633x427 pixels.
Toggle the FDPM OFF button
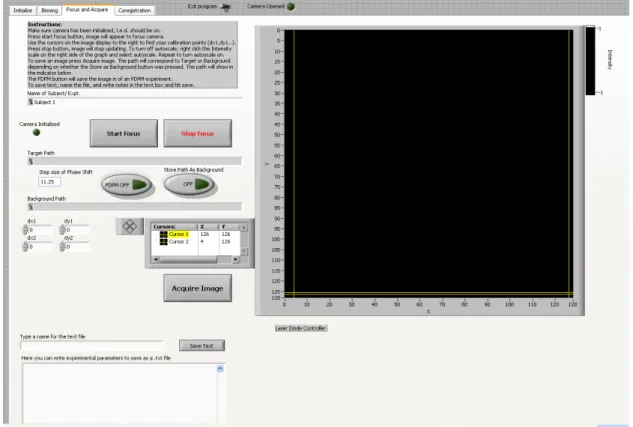[x=126, y=185]
